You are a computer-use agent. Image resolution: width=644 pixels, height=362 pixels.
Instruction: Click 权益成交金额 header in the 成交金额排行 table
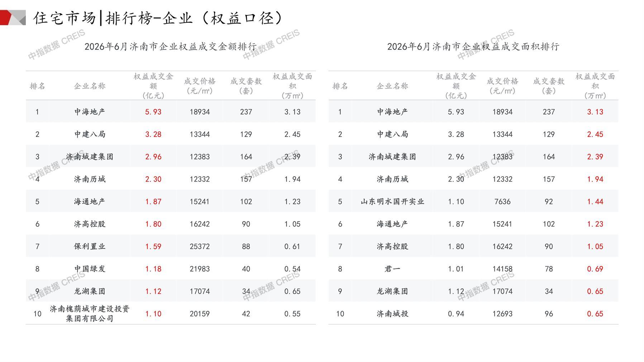pyautogui.click(x=153, y=86)
